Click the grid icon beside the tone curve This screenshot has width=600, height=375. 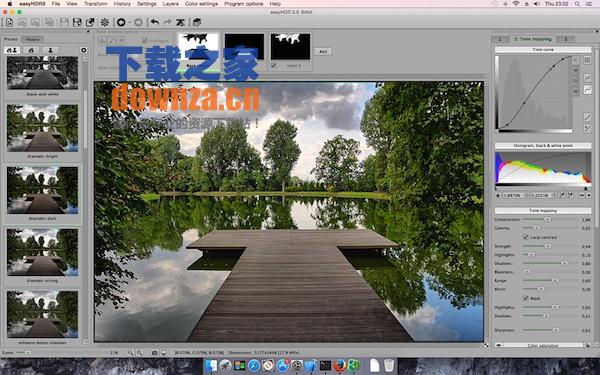click(x=587, y=60)
